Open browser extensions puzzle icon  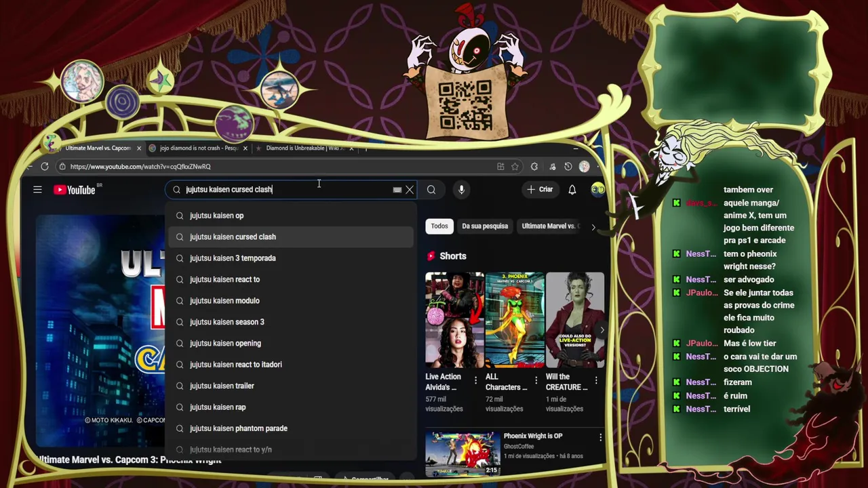(x=534, y=166)
